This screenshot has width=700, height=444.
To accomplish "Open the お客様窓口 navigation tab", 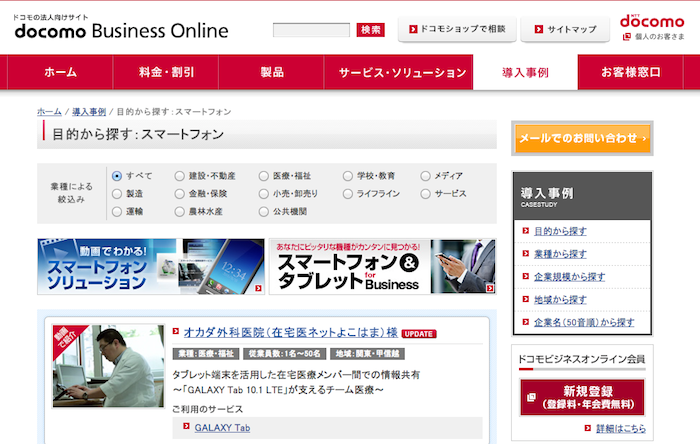I will point(630,72).
